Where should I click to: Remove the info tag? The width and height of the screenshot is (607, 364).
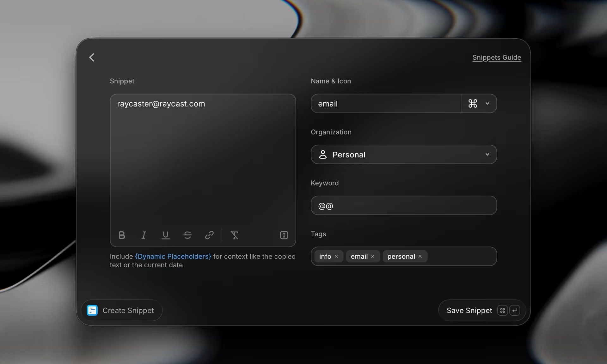pyautogui.click(x=336, y=256)
